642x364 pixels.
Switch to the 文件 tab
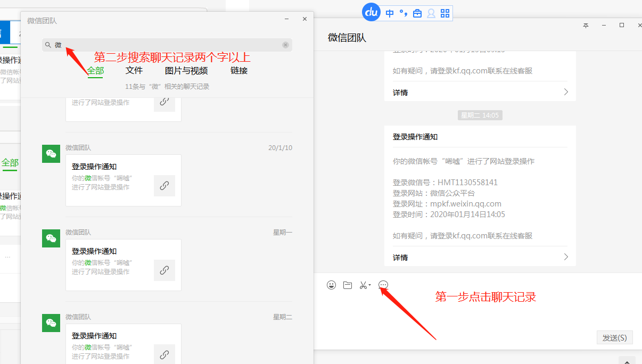pyautogui.click(x=134, y=70)
